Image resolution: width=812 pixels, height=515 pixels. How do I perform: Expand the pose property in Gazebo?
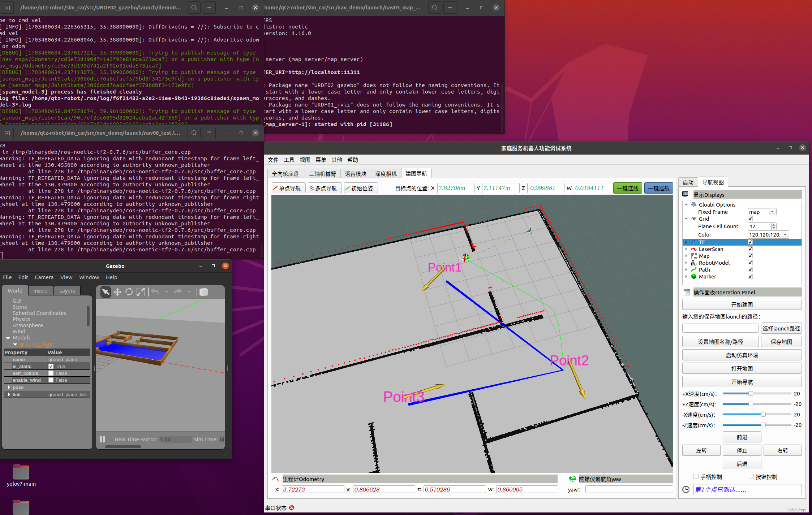(9, 387)
